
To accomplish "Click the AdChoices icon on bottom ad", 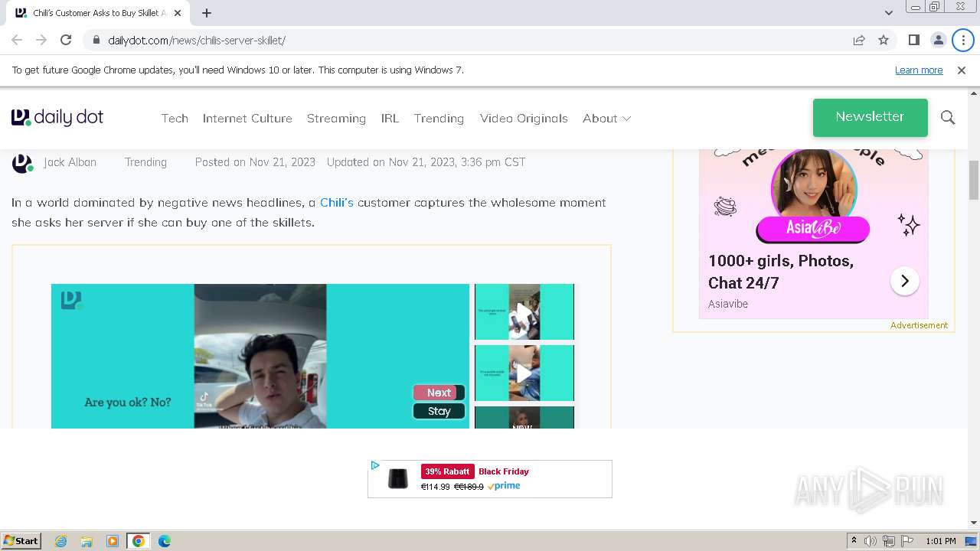I will [374, 465].
